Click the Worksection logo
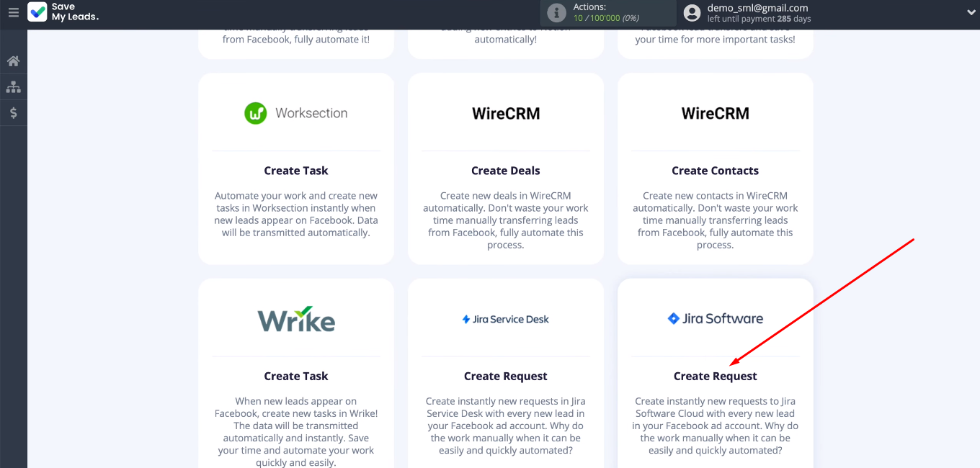This screenshot has height=468, width=980. click(296, 113)
